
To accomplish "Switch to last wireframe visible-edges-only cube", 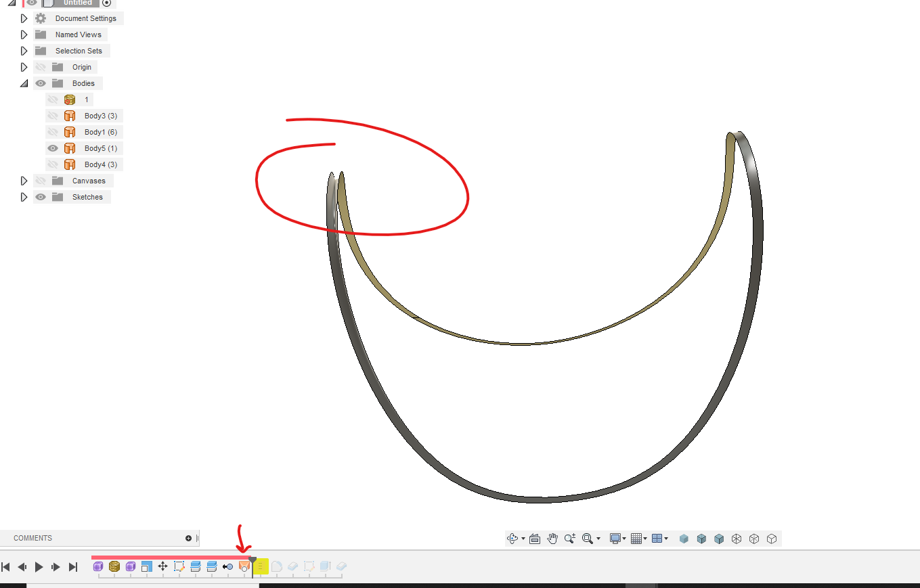I will pos(772,539).
